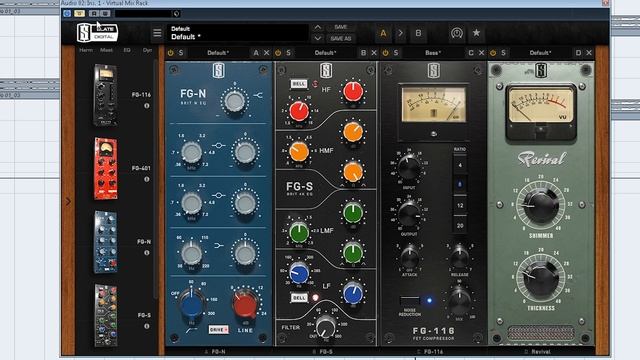Toggle power on Revival module

(x=493, y=53)
